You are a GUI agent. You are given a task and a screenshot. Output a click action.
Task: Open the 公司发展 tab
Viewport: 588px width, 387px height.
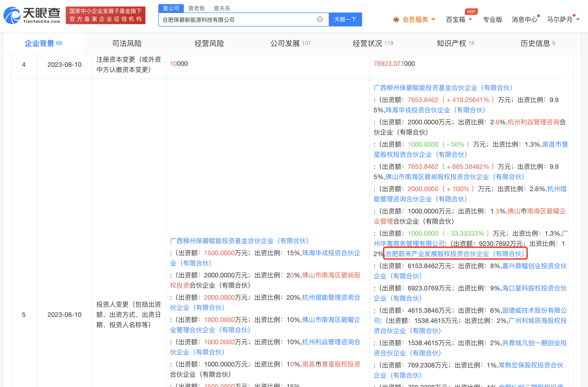pyautogui.click(x=290, y=43)
